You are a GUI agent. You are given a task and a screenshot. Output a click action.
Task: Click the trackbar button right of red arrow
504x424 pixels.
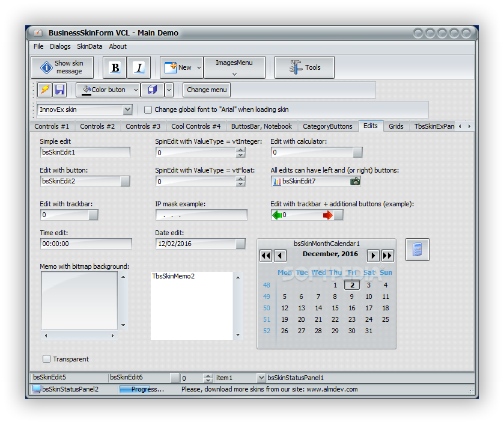(x=338, y=215)
